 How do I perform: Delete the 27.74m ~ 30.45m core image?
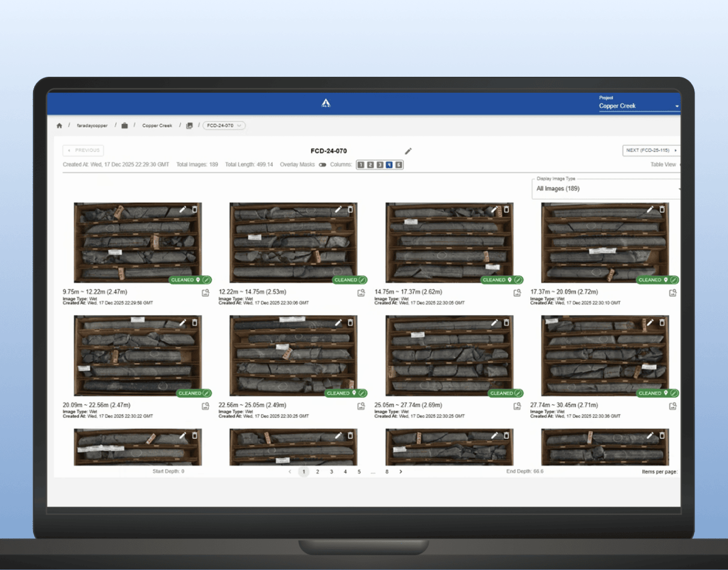pyautogui.click(x=662, y=323)
